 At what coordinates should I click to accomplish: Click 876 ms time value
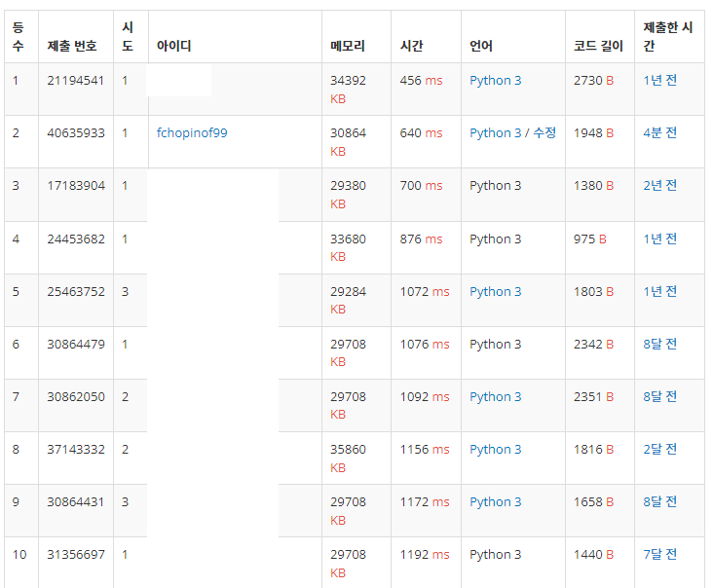[421, 239]
